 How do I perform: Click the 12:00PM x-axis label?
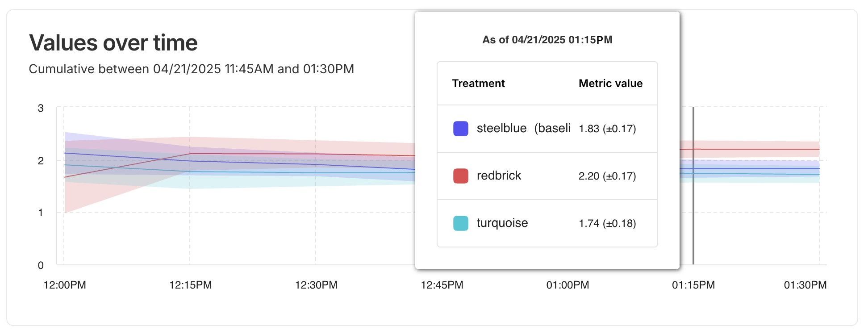(65, 285)
